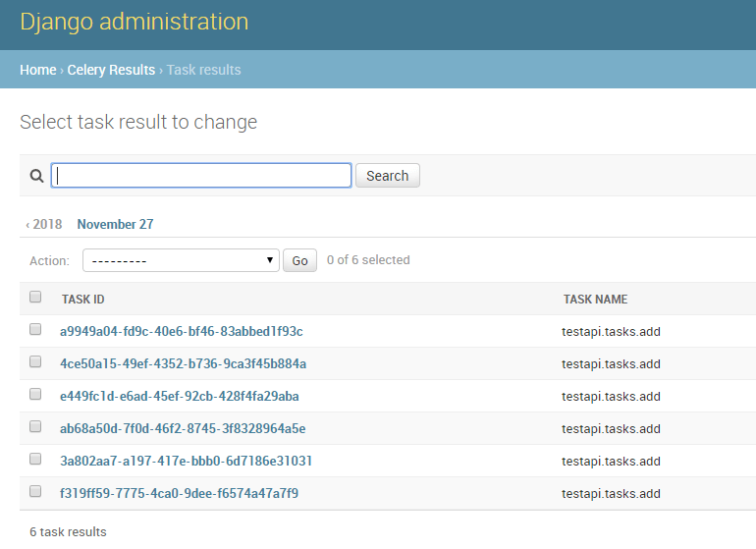
Task: Click the Go button
Action: coord(299,260)
